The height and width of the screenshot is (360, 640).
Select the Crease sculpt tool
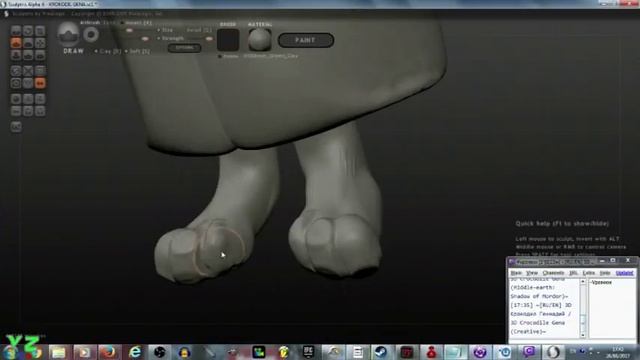click(x=16, y=31)
